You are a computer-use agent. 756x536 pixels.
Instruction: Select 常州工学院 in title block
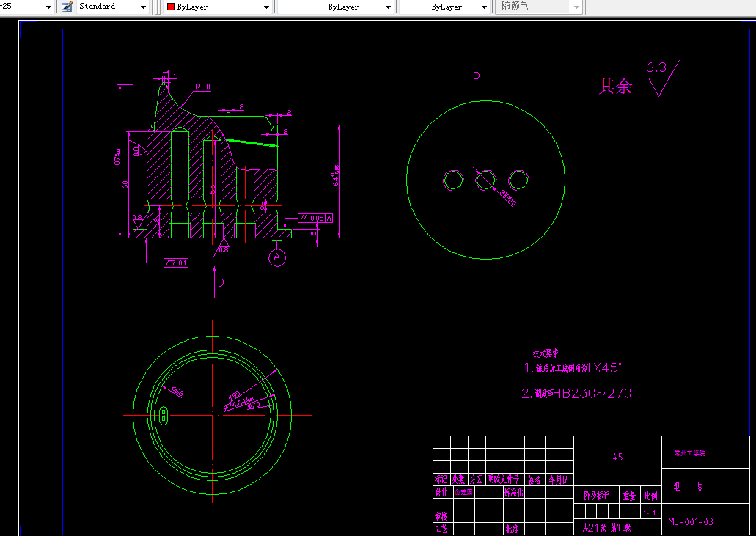click(x=689, y=454)
